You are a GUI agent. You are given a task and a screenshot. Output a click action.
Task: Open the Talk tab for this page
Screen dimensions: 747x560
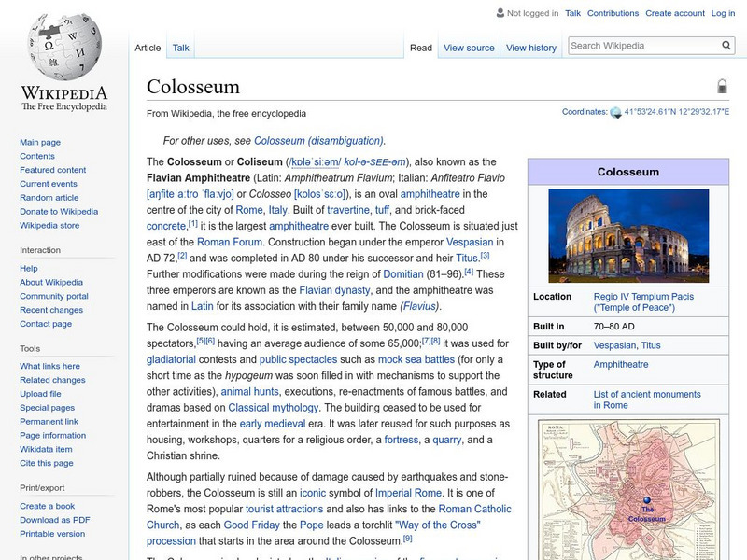(x=179, y=47)
